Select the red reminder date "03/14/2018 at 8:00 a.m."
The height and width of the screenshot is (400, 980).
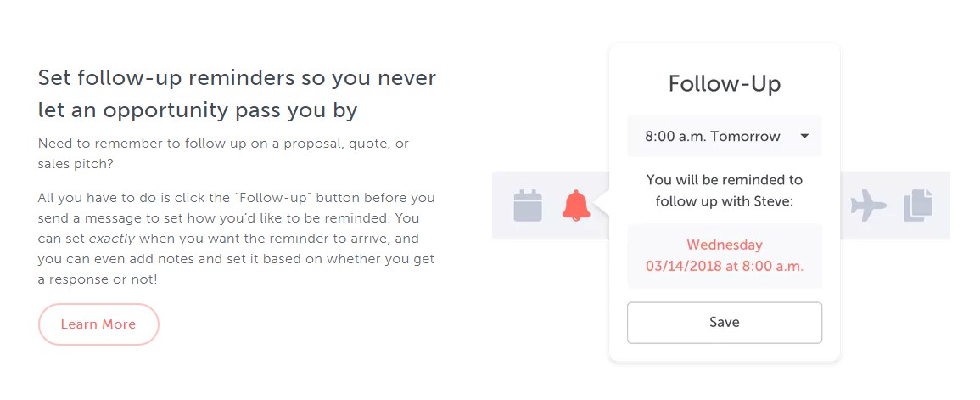pos(724,266)
